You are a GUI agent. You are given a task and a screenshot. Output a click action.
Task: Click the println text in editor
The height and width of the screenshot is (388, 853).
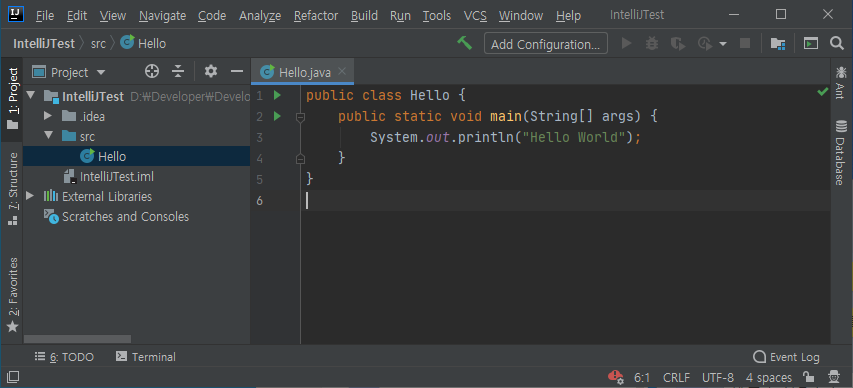[486, 137]
